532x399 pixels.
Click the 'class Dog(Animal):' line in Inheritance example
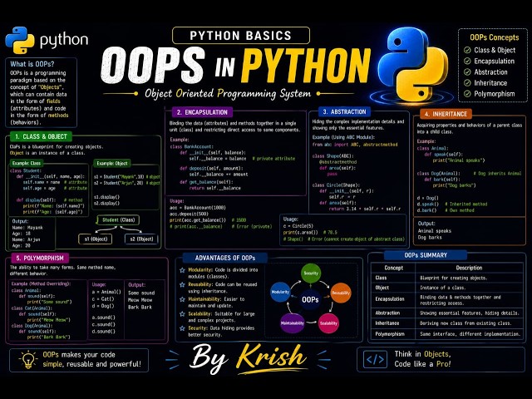439,174
